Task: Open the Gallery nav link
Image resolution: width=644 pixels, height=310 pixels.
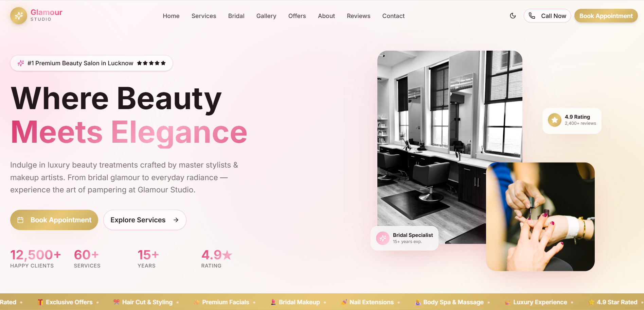Action: point(266,16)
